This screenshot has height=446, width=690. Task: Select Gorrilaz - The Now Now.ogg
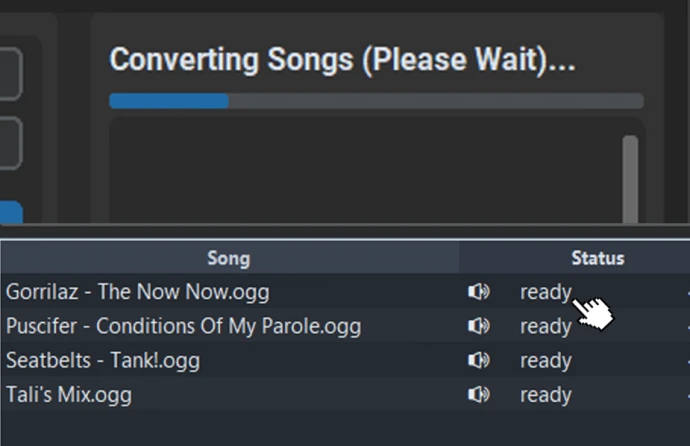click(137, 292)
